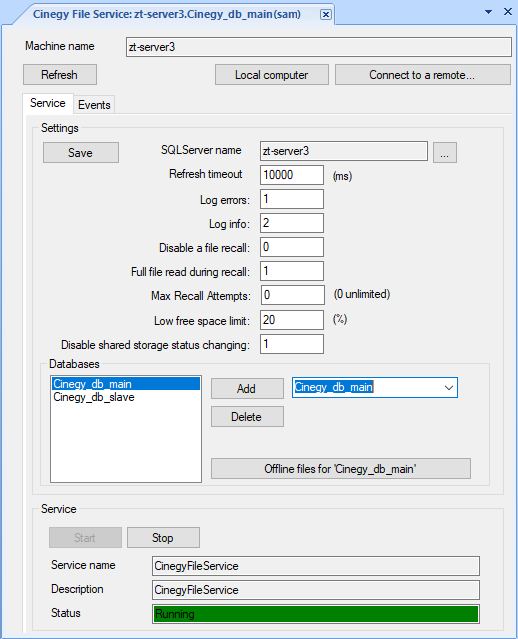Edit the Log errors value
The height and width of the screenshot is (639, 518).
tap(292, 199)
